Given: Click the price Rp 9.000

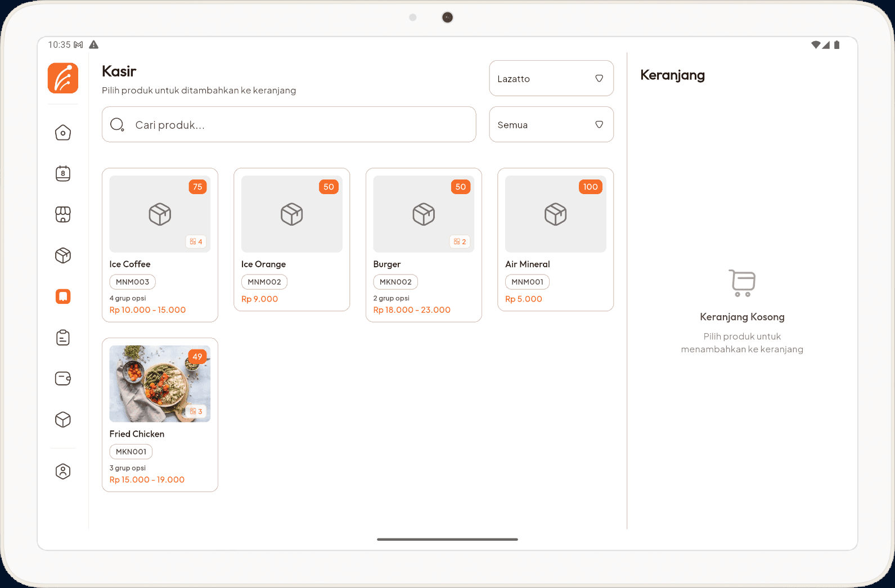Looking at the screenshot, I should (259, 299).
